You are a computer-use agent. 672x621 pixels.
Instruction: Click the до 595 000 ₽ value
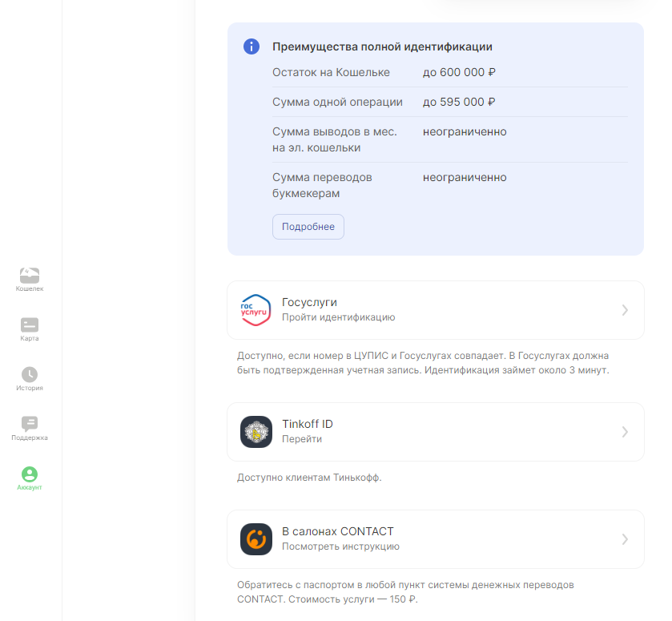(459, 102)
